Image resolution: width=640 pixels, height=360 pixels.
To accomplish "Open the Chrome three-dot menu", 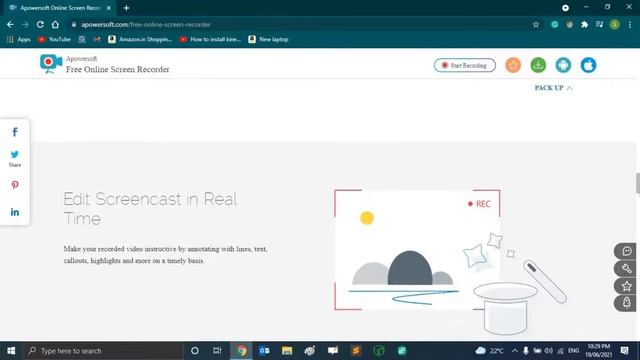I will click(x=630, y=24).
